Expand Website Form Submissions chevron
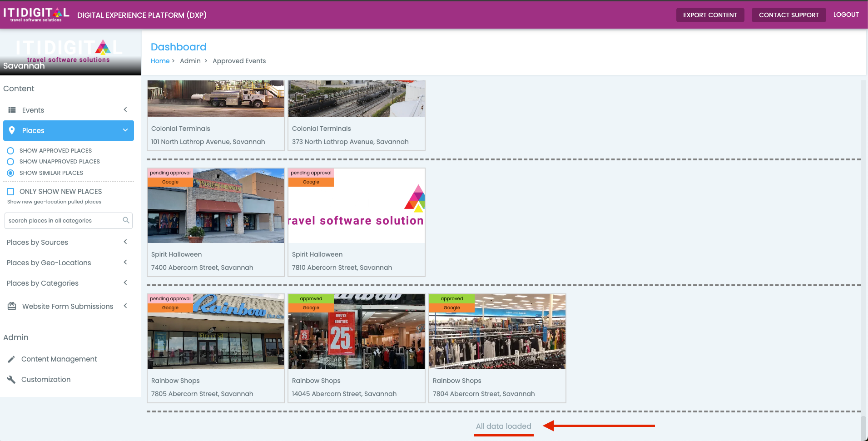The height and width of the screenshot is (441, 868). pos(125,306)
